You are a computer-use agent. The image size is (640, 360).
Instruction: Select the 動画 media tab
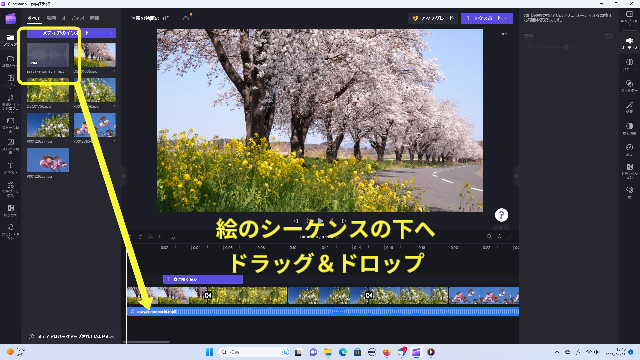click(51, 18)
